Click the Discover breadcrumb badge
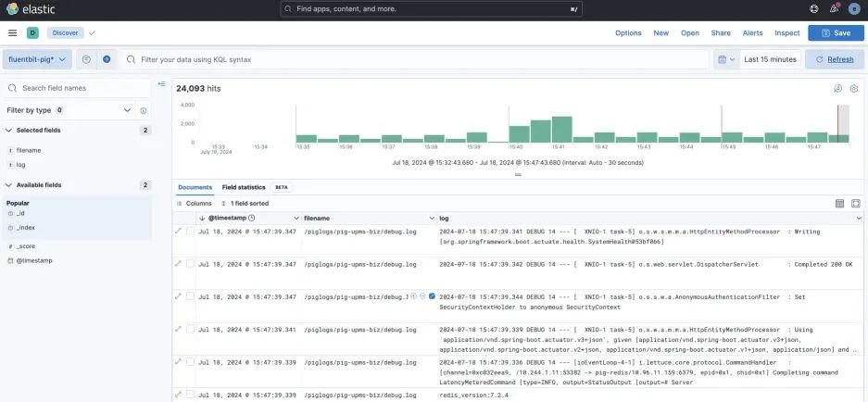This screenshot has width=868, height=402. [x=66, y=33]
